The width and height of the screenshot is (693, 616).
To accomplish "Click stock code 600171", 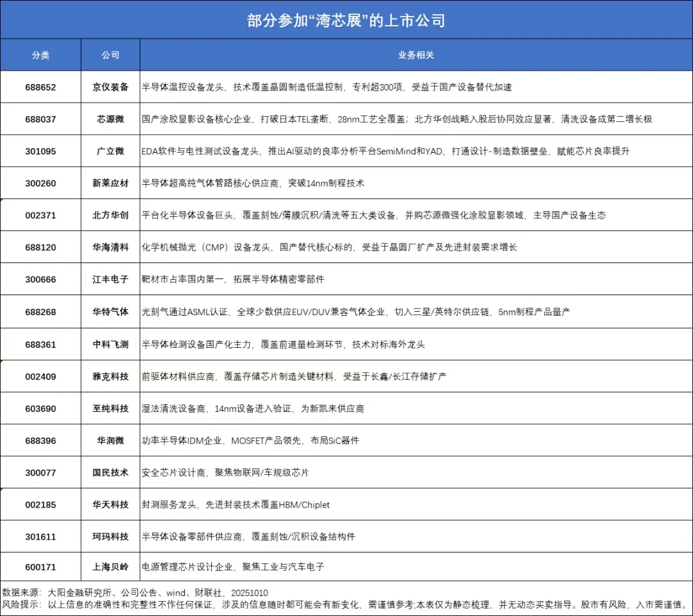I will coord(40,567).
